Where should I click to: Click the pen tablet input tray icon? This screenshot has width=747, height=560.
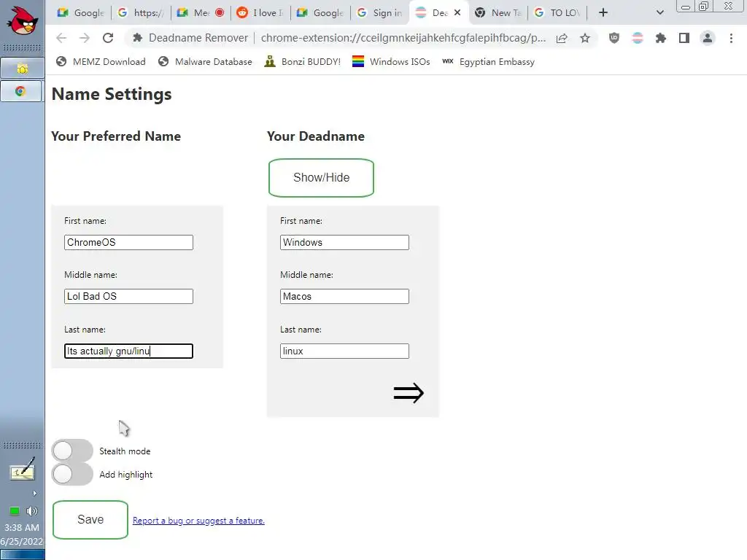[23, 470]
